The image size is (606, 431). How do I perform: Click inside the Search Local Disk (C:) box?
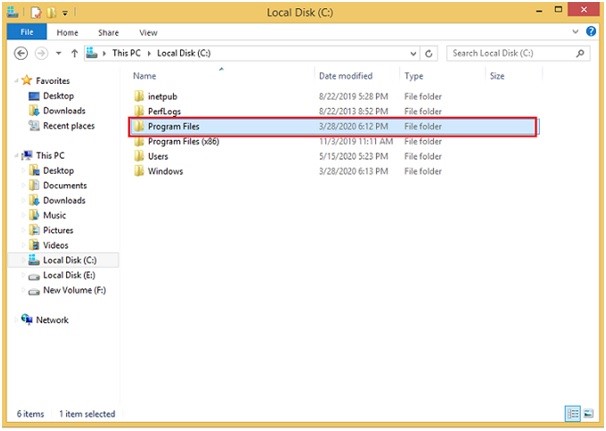pyautogui.click(x=510, y=53)
